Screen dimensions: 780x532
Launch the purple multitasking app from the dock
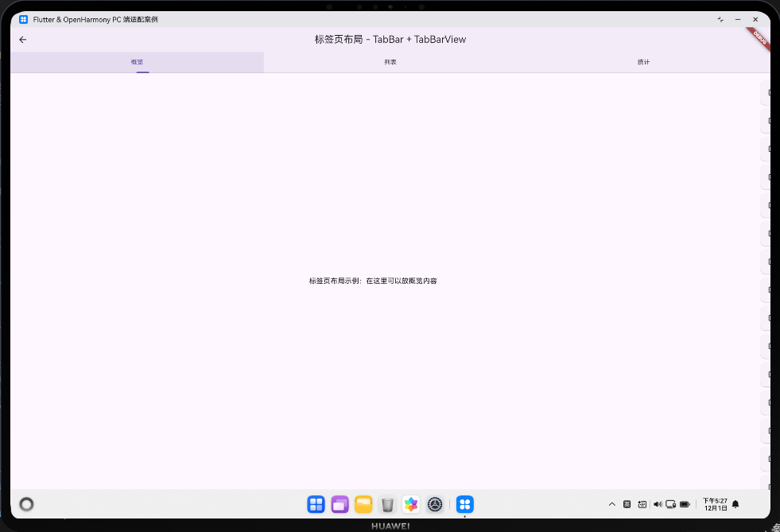[340, 504]
